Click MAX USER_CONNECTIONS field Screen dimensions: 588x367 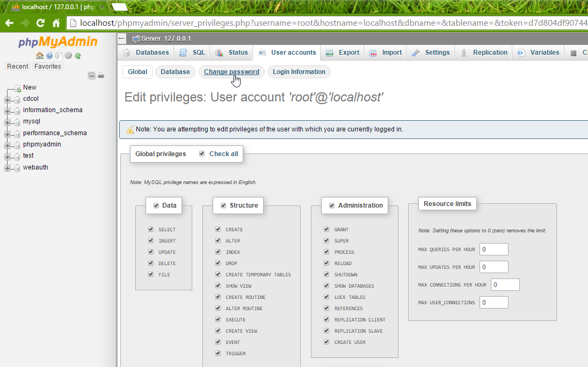coord(494,302)
